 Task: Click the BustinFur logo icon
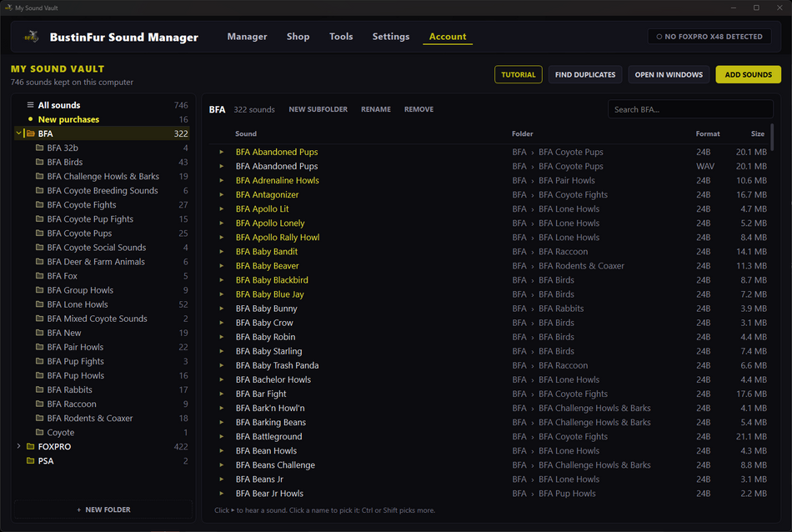(x=32, y=37)
